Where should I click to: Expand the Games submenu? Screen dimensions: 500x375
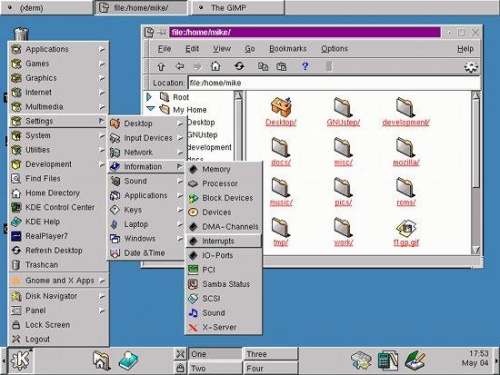(x=58, y=64)
